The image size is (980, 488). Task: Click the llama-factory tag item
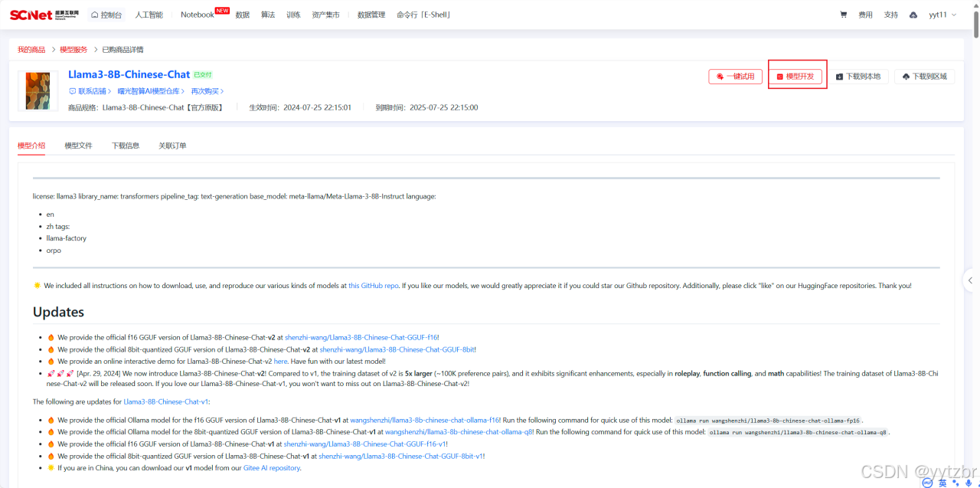point(67,238)
